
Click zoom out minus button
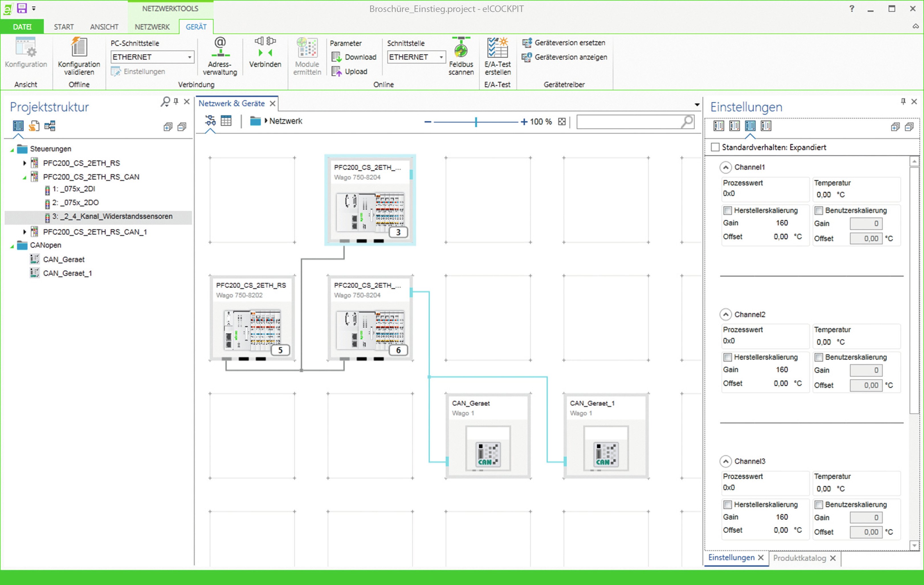[427, 122]
